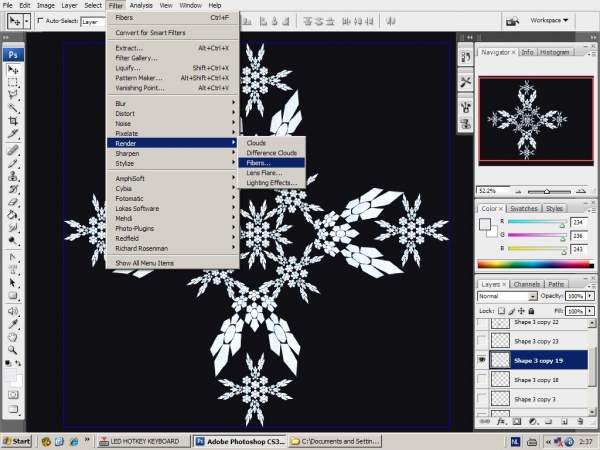
Task: Expand the AmphiSoft plugin submenu
Action: point(173,178)
